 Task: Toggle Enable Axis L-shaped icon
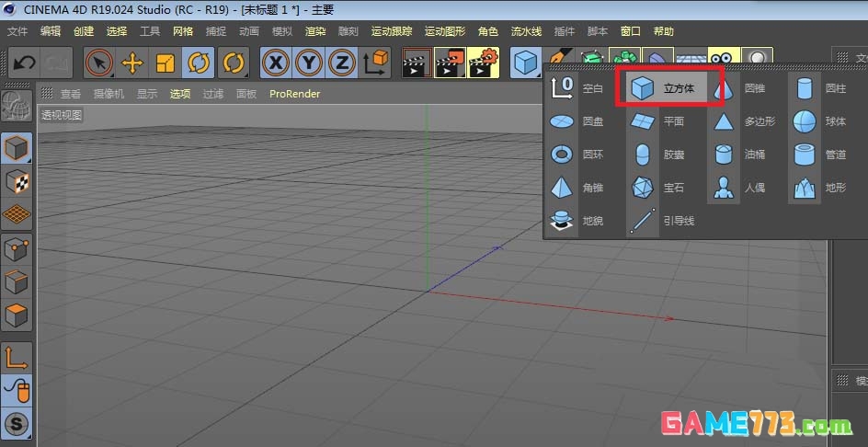(16, 358)
